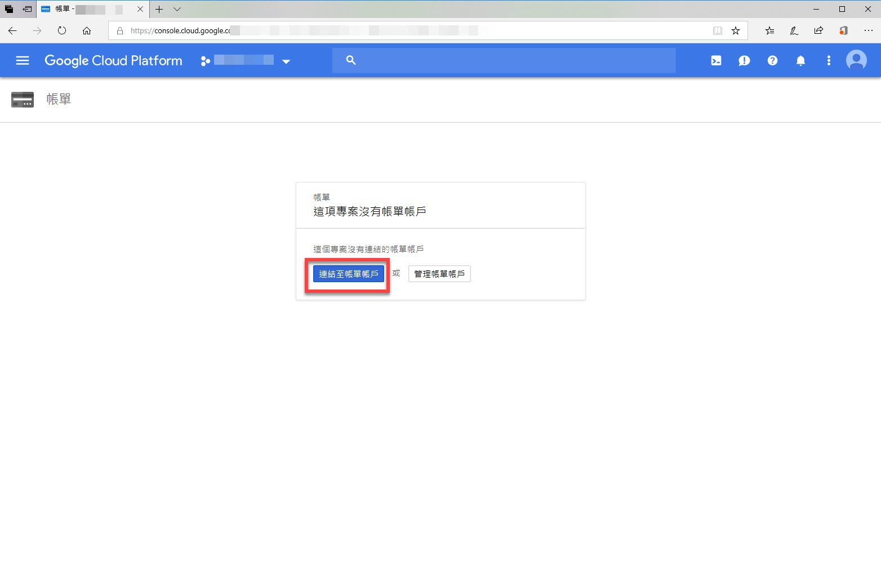This screenshot has width=881, height=588.
Task: Click the 這項專案沒有帳單帳戶 heading
Action: point(370,211)
